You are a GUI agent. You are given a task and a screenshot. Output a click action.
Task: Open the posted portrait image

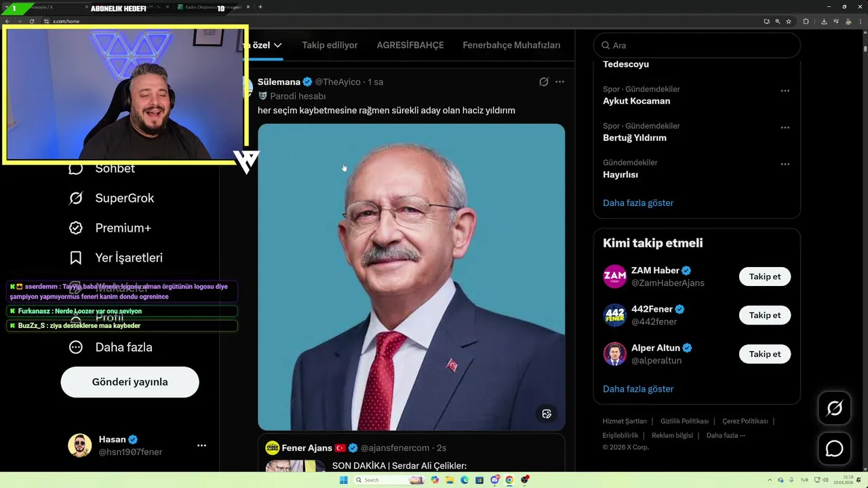(x=411, y=277)
